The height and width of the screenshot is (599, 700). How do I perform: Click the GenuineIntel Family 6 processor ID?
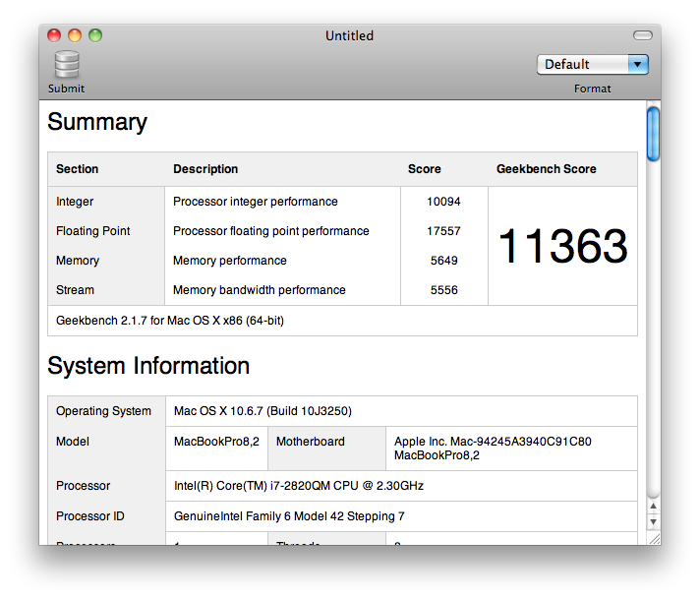(x=289, y=516)
